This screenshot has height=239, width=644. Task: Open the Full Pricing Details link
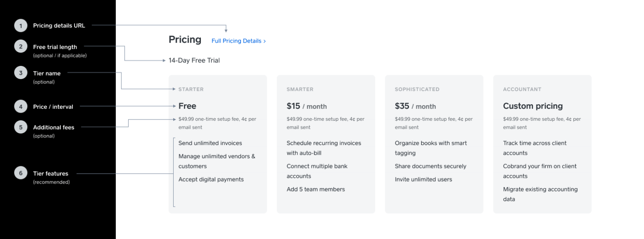pyautogui.click(x=238, y=41)
